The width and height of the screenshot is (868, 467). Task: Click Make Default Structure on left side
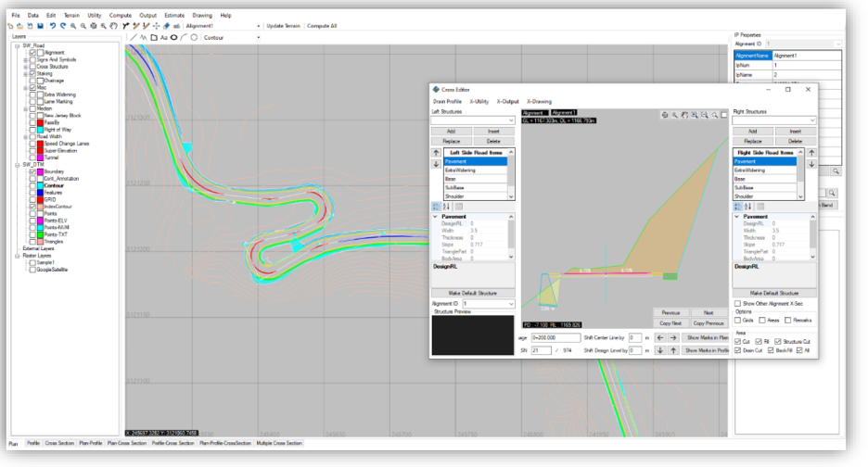473,293
